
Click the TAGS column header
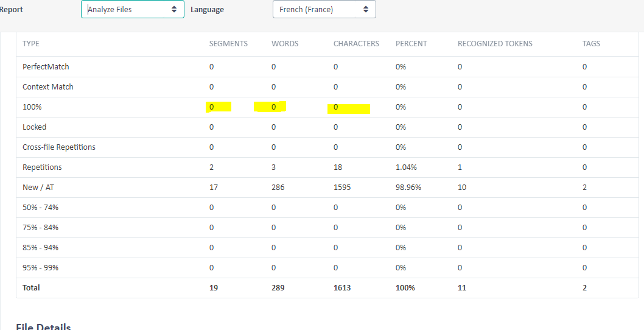click(591, 44)
